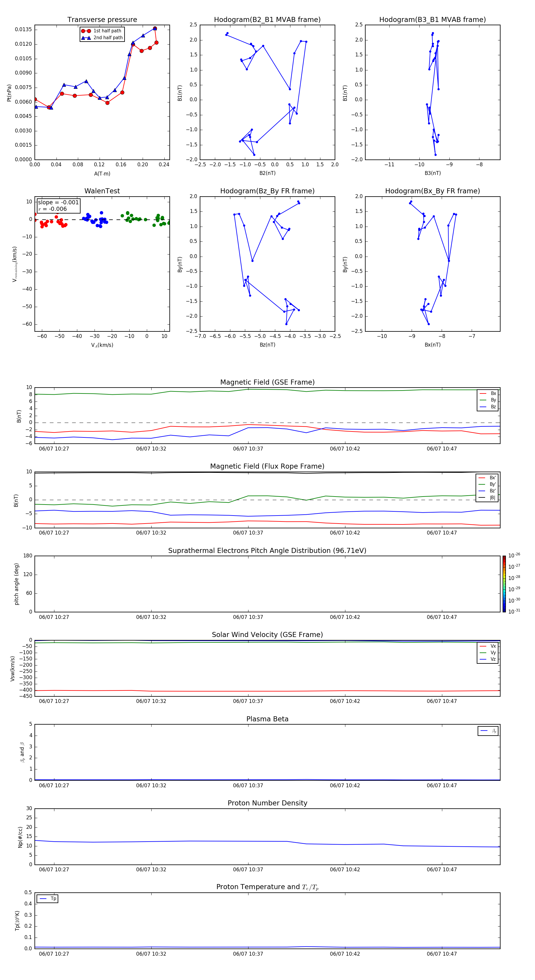Click the 'Transverse pressure' plot title

pyautogui.click(x=102, y=20)
